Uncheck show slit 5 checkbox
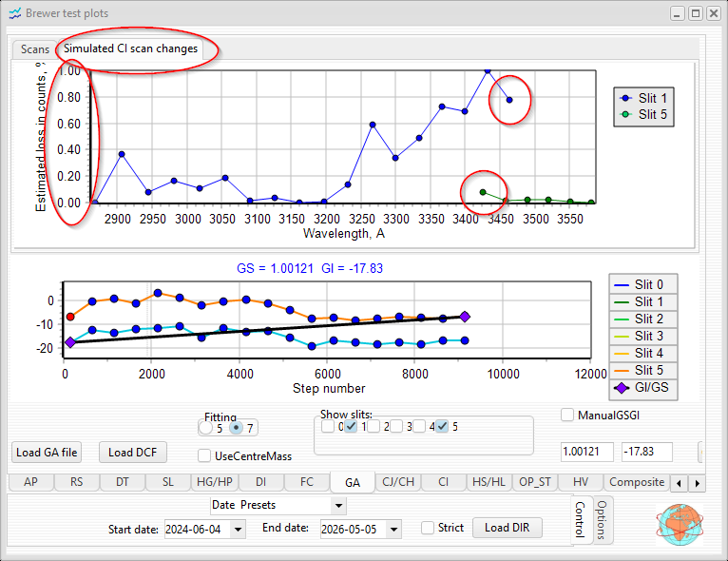This screenshot has width=728, height=561. click(x=442, y=426)
